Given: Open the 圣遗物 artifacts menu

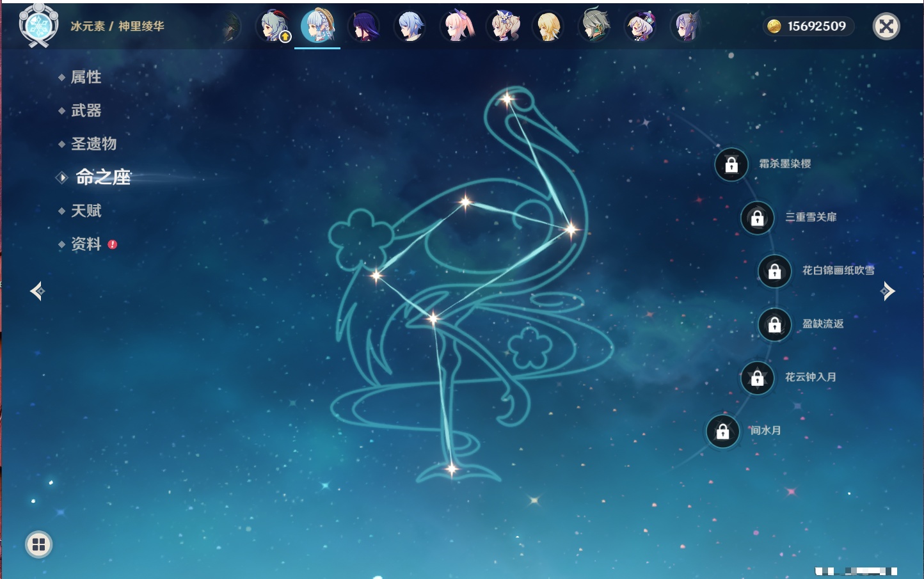Looking at the screenshot, I should [93, 144].
